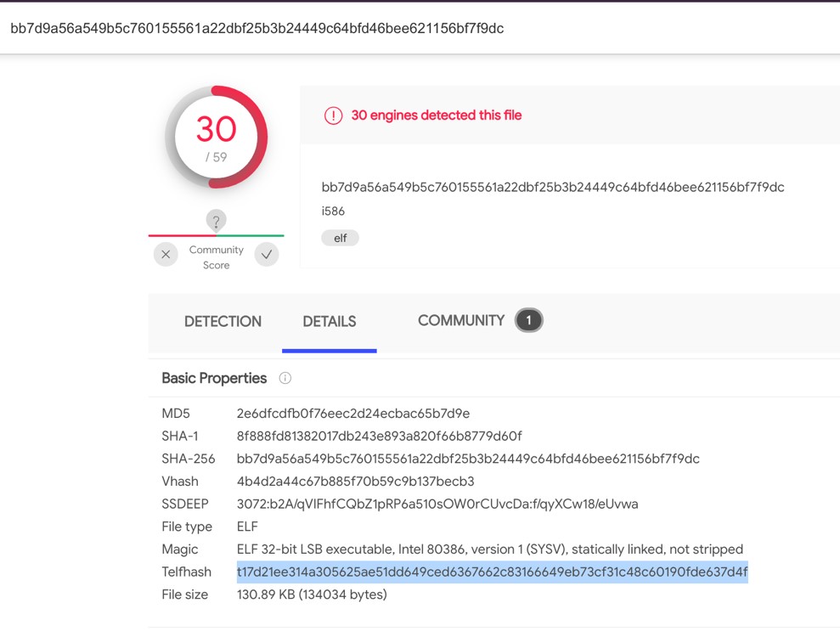
Task: Click the detection score gauge showing 30
Action: [216, 137]
